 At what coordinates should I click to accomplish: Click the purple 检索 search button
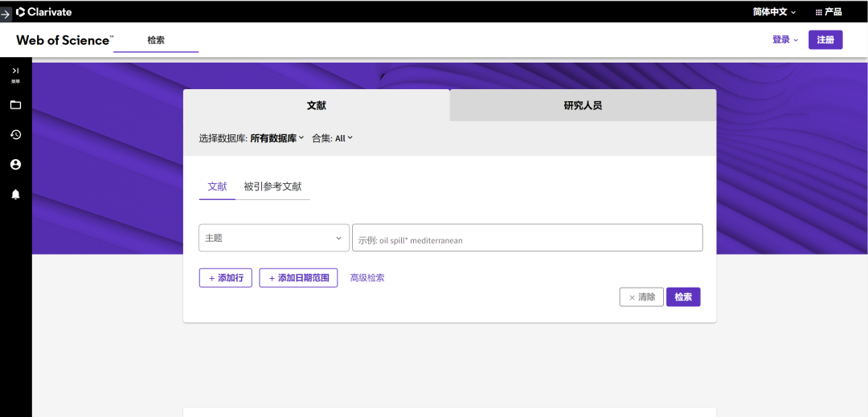click(683, 297)
